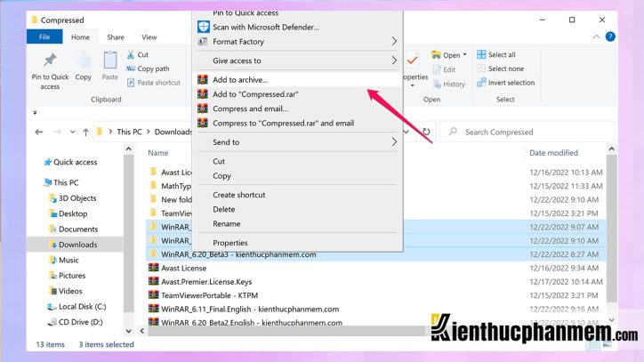Select This PC in navigation pane
Screen dimensions: 644x362
(60, 182)
